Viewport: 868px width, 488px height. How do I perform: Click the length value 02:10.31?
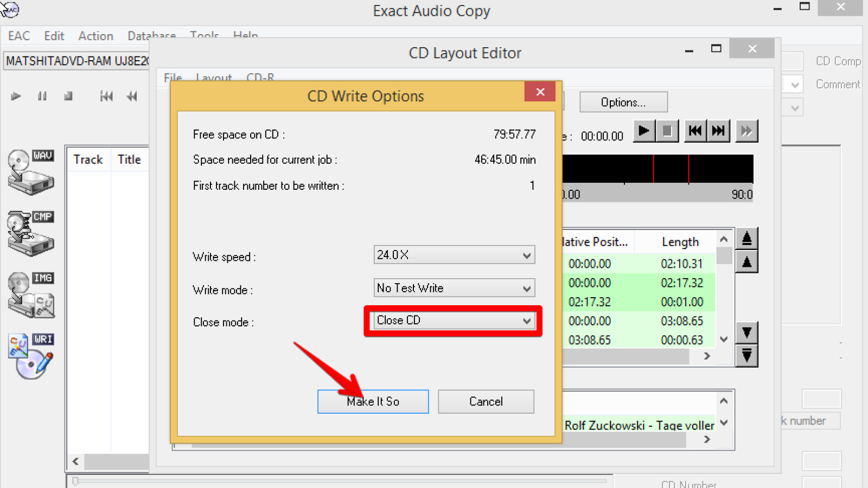coord(682,264)
